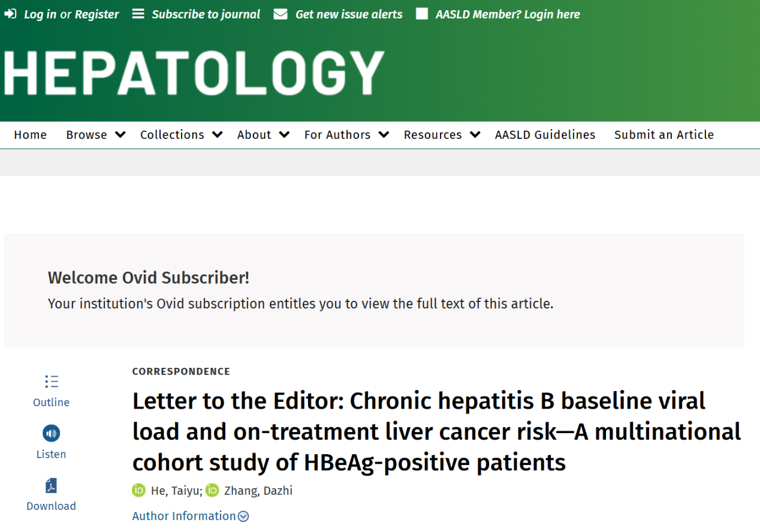
Task: Click the AASLD Member white square icon
Action: tap(422, 14)
